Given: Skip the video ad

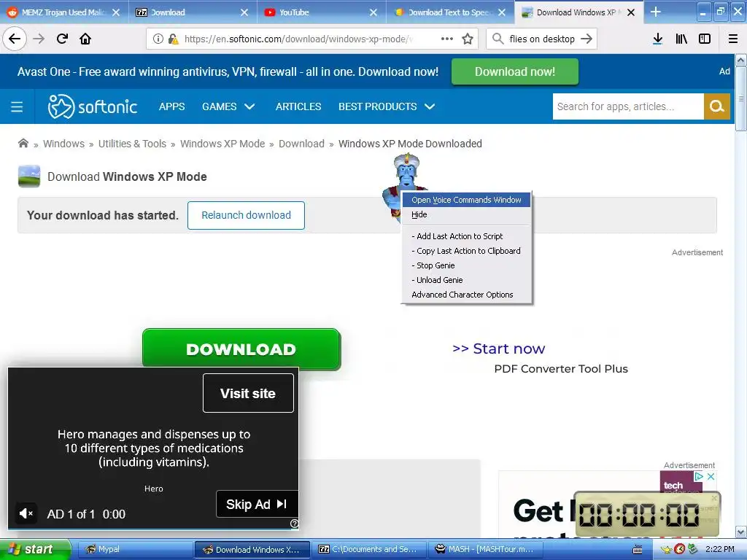Looking at the screenshot, I should [x=257, y=504].
